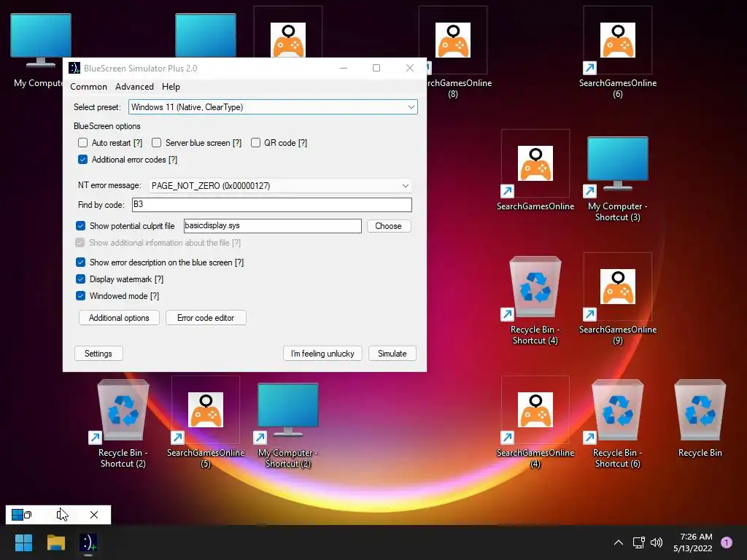Open notification badge in the taskbar

[x=726, y=542]
